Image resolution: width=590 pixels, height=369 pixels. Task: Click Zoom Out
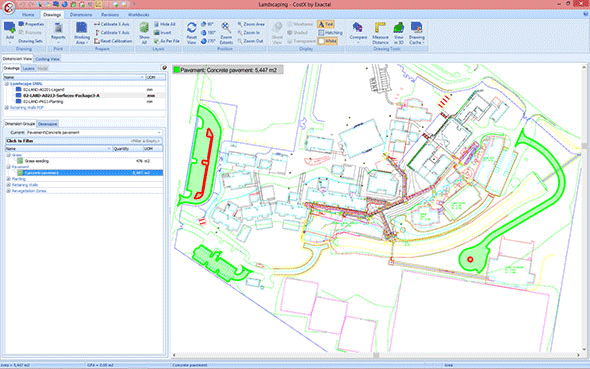(x=250, y=41)
